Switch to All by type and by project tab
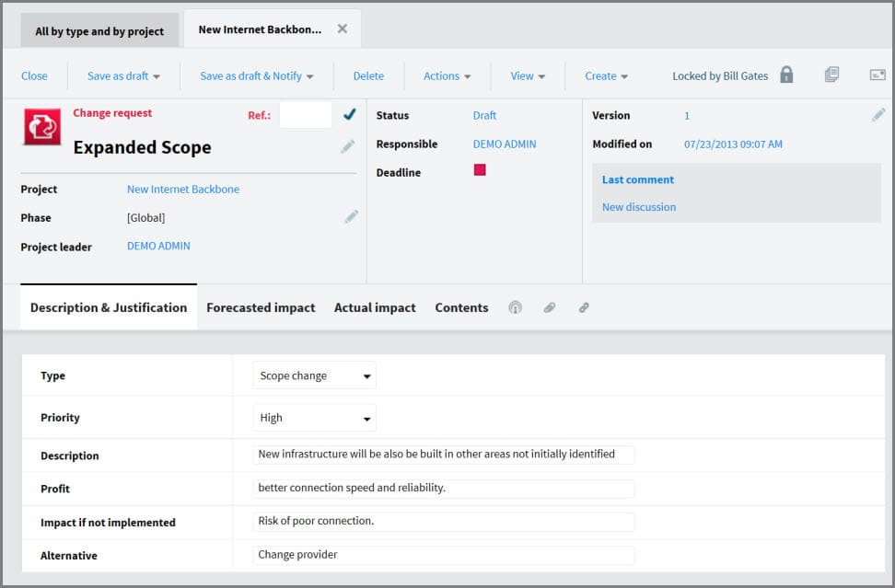Screen dimensions: 895x588 pyautogui.click(x=99, y=30)
